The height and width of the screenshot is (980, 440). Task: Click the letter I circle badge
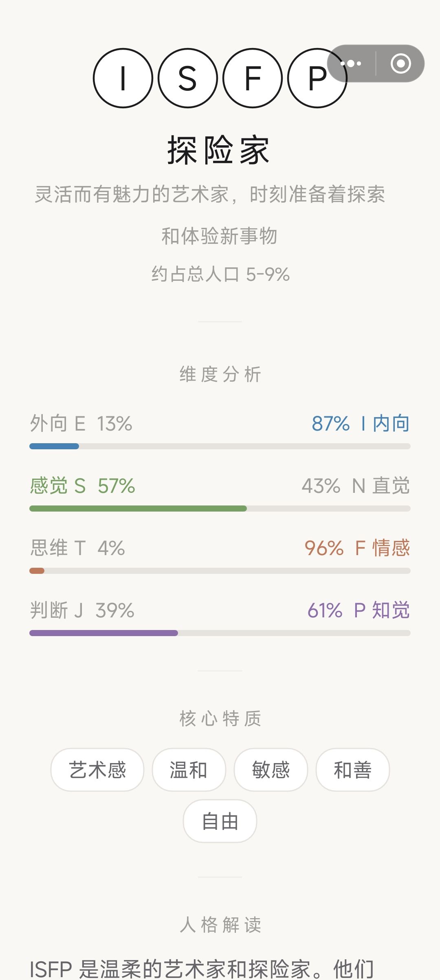123,78
